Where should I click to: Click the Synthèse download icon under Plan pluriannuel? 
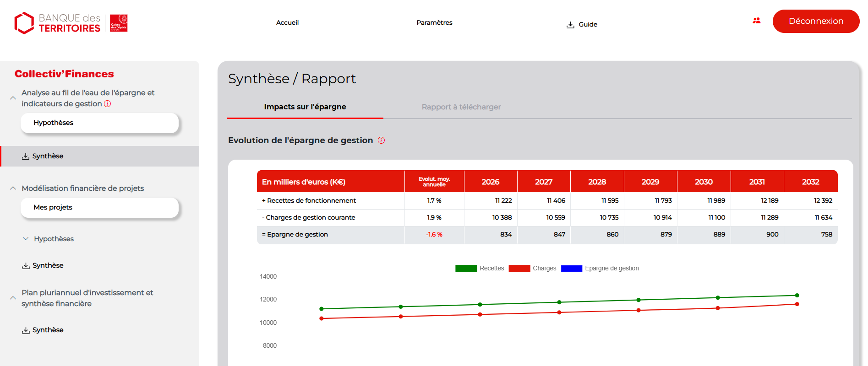click(26, 330)
